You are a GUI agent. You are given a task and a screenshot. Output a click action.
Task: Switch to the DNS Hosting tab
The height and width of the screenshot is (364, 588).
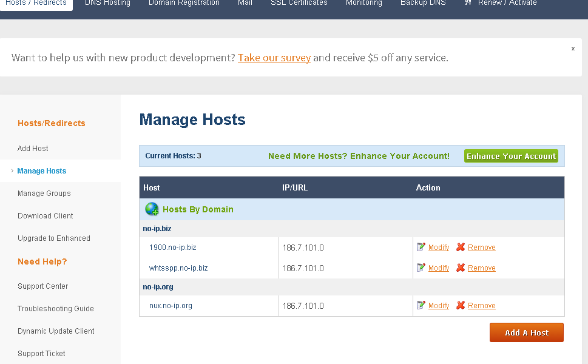(107, 3)
